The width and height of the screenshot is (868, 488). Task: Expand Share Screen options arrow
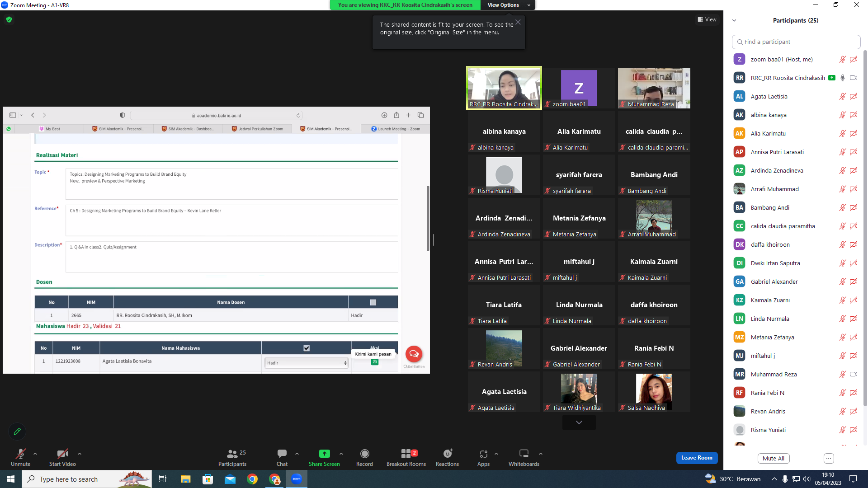tap(341, 454)
